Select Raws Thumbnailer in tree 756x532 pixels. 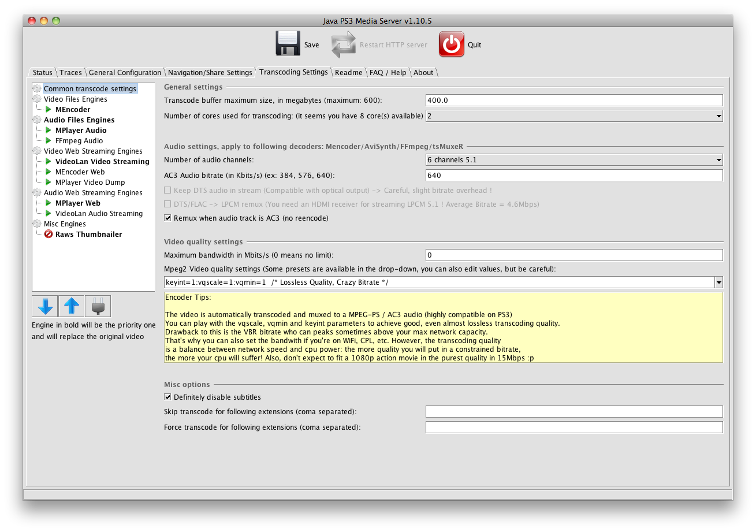coord(88,235)
